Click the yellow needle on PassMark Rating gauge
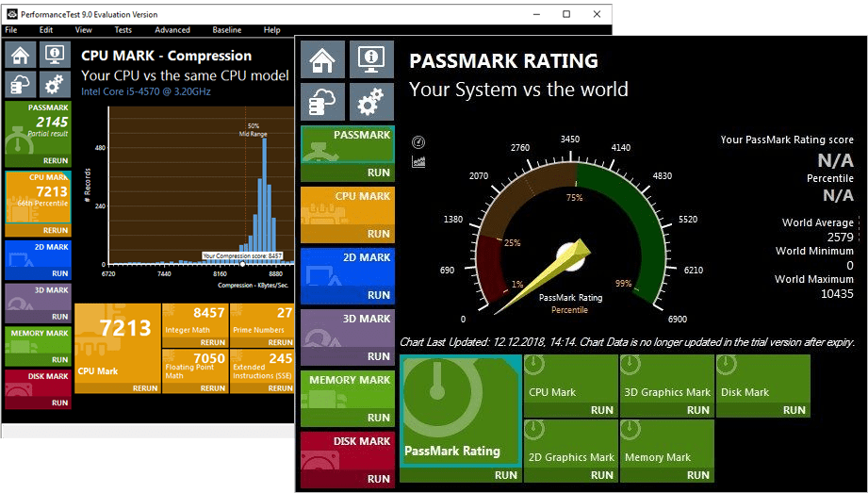This screenshot has width=868, height=493. [x=543, y=278]
